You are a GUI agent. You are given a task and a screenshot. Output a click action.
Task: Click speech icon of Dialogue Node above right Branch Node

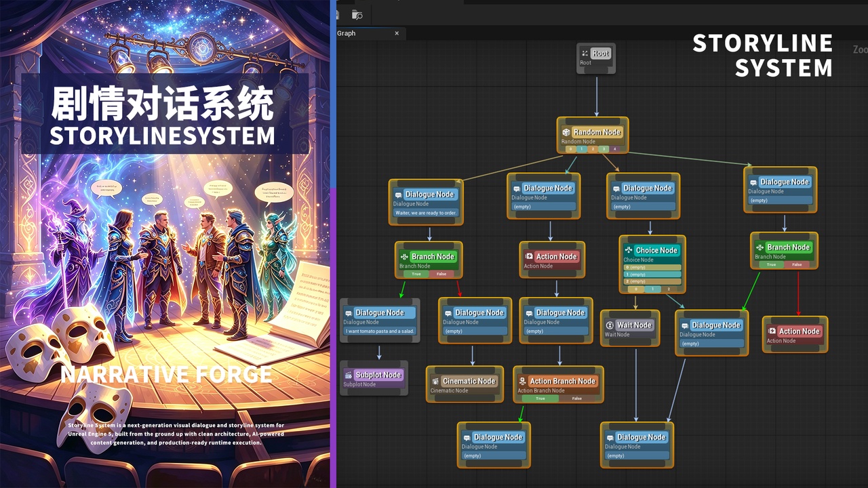click(753, 182)
